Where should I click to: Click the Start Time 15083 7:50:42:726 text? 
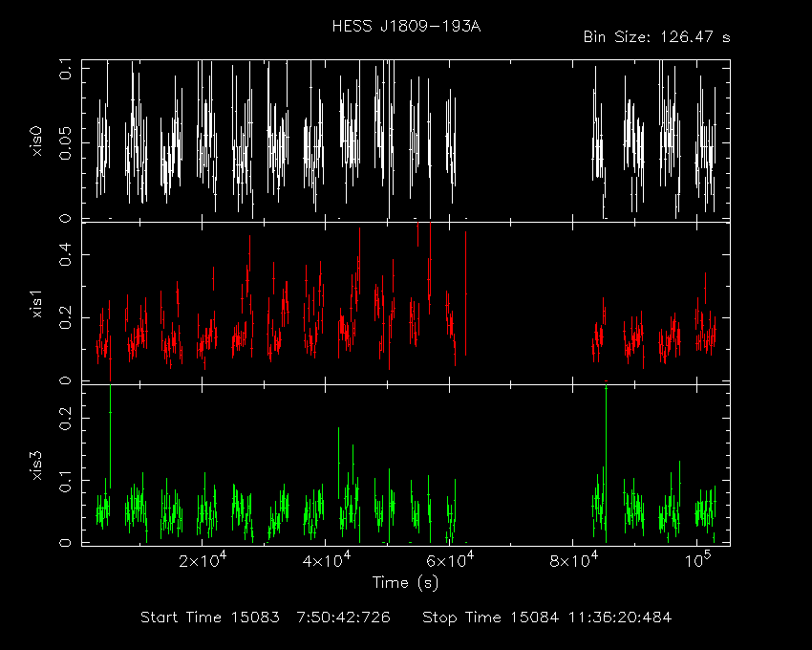[266, 617]
